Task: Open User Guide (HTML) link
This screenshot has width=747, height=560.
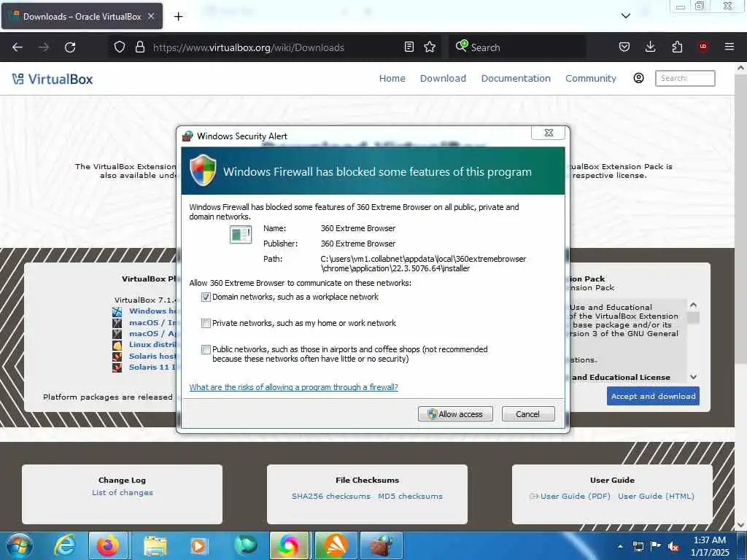Action: [x=656, y=496]
